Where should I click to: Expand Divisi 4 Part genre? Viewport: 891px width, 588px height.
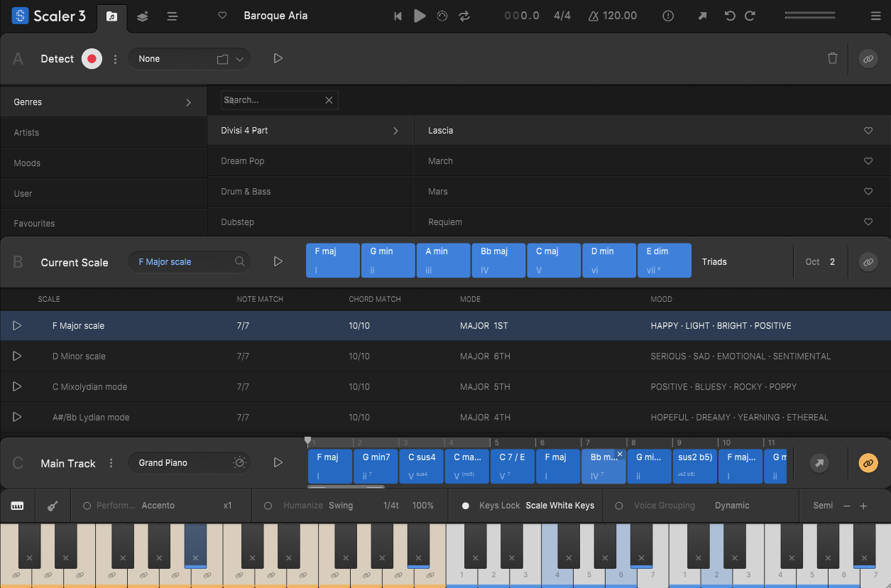[310, 131]
